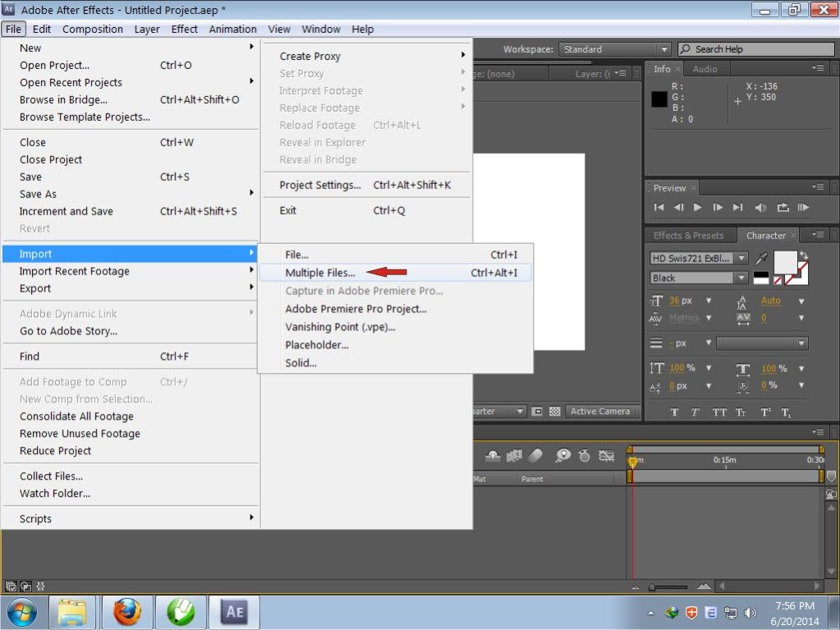Open the Composition menu in menu bar
This screenshot has height=630, width=840.
[93, 29]
